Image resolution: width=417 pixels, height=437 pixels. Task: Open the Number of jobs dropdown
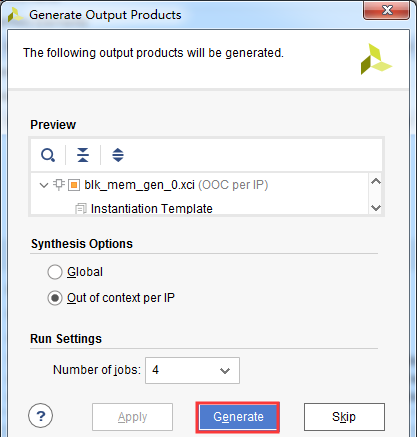(x=192, y=370)
